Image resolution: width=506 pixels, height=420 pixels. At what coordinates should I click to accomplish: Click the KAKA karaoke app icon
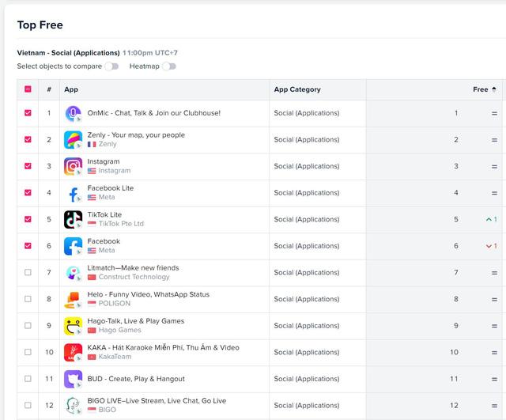click(x=73, y=353)
